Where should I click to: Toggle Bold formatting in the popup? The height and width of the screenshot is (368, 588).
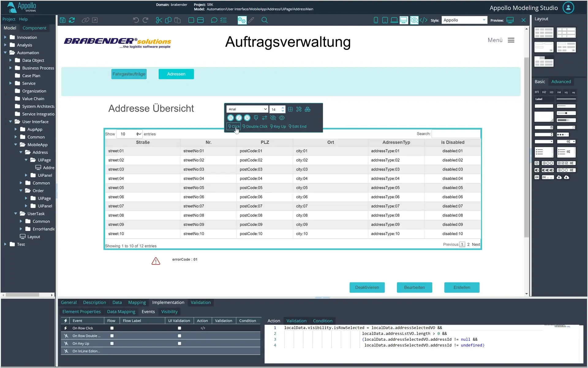(231, 118)
